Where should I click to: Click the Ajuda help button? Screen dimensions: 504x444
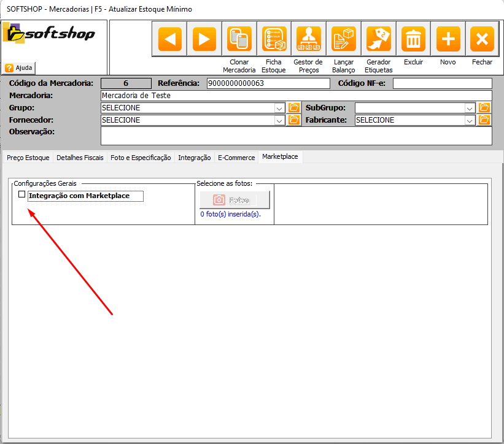coord(19,67)
